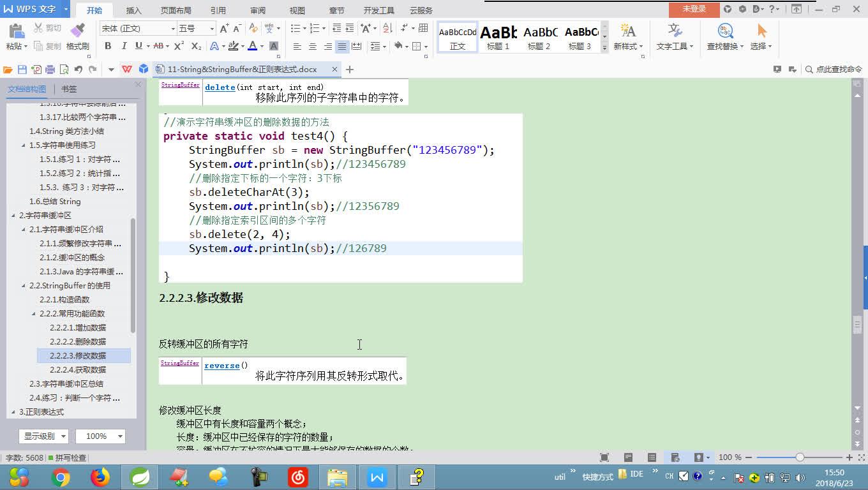Open the 引用 (References) tab
Viewport: 868px width, 490px height.
(218, 10)
